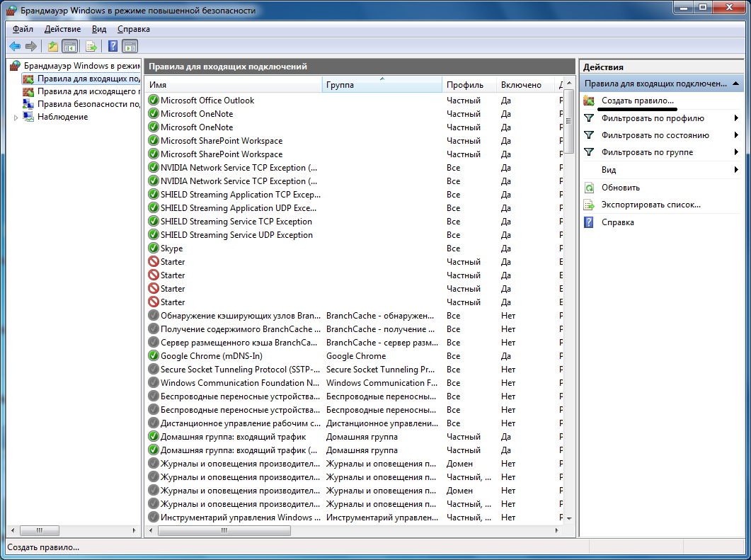The width and height of the screenshot is (751, 560).
Task: Toggle the console tree pane toolbar icon
Action: (x=70, y=47)
